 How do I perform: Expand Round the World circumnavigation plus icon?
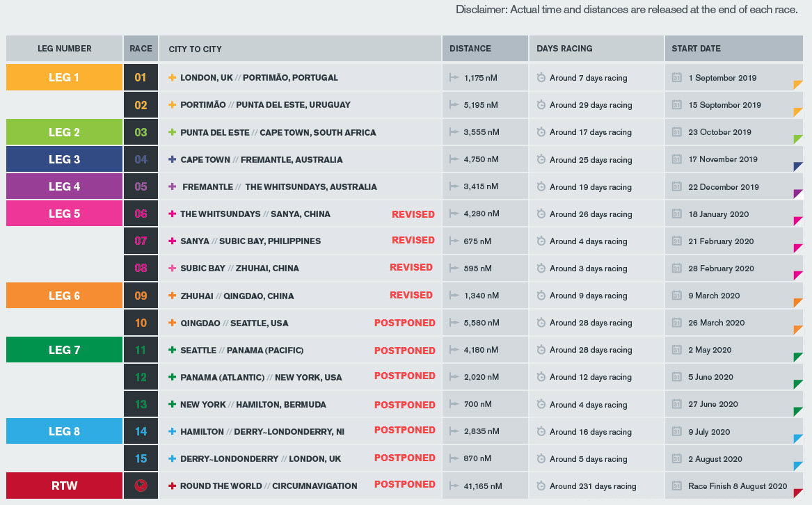pos(172,486)
